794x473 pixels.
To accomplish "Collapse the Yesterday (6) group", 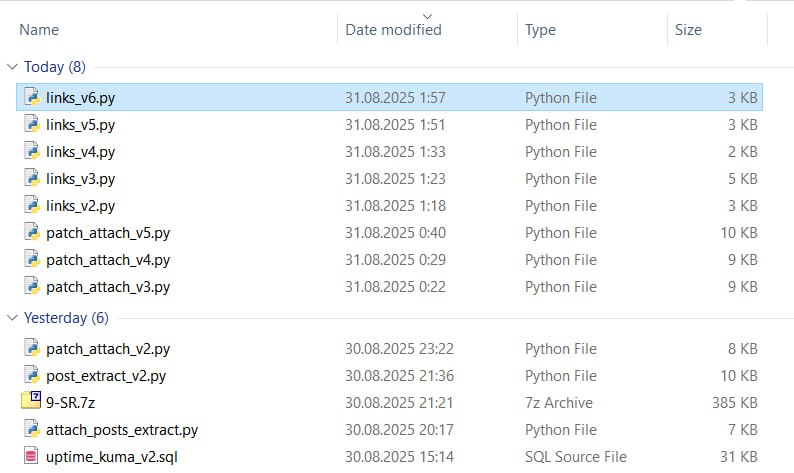I will 13,318.
